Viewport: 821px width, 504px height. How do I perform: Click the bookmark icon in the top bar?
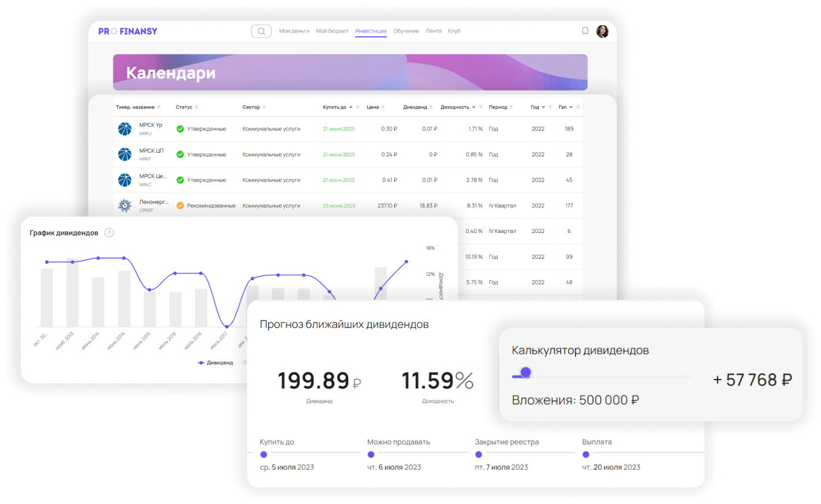pos(585,31)
